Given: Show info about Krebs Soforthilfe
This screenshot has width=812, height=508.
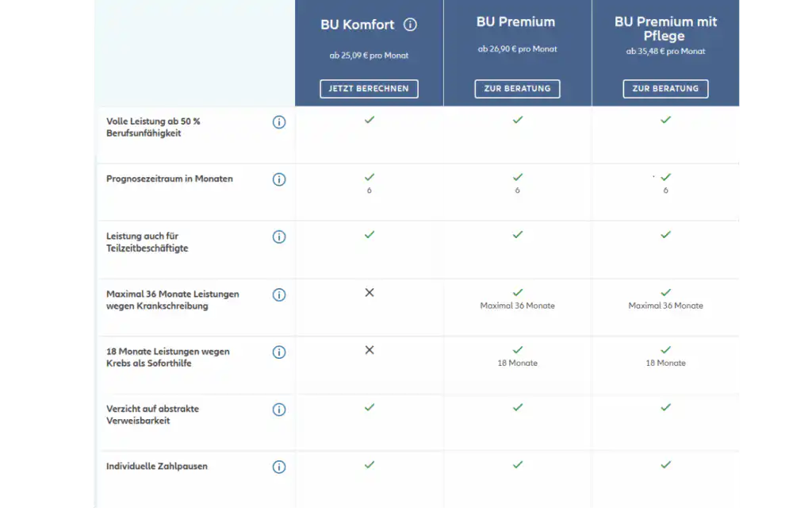Looking at the screenshot, I should 279,352.
